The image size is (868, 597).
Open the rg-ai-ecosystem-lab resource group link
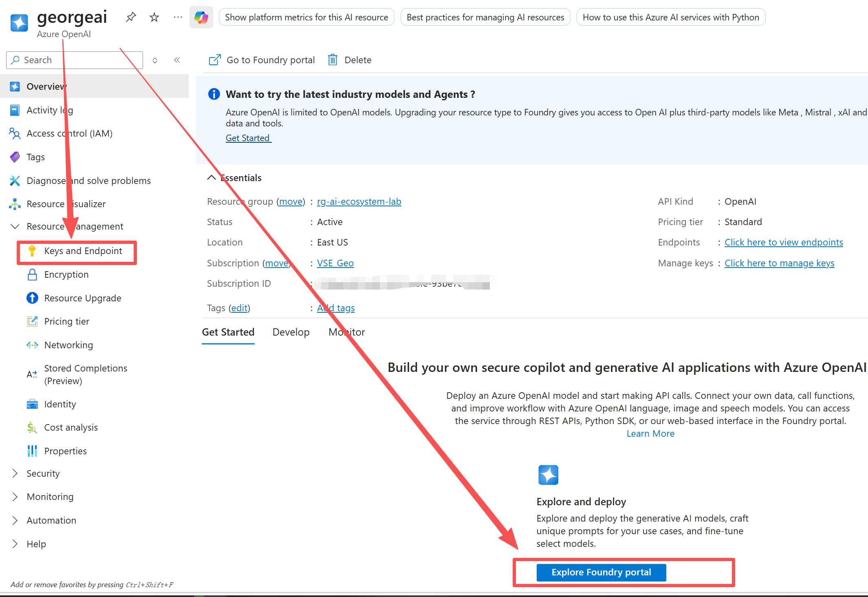(x=359, y=201)
